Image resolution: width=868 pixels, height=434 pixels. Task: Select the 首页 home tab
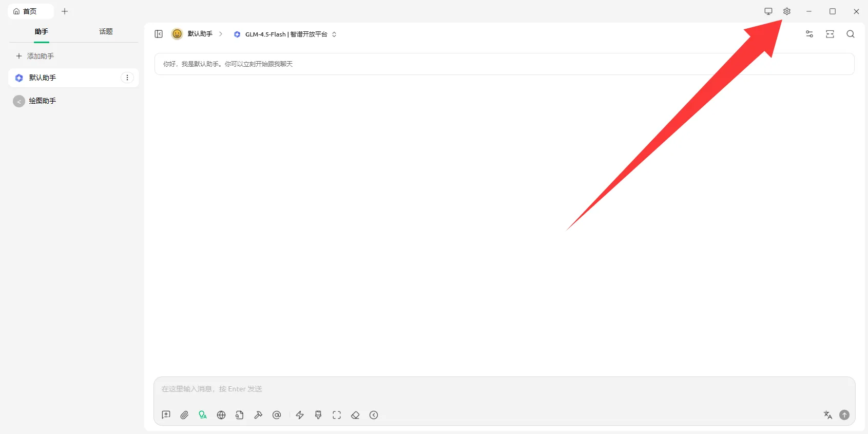pos(30,11)
